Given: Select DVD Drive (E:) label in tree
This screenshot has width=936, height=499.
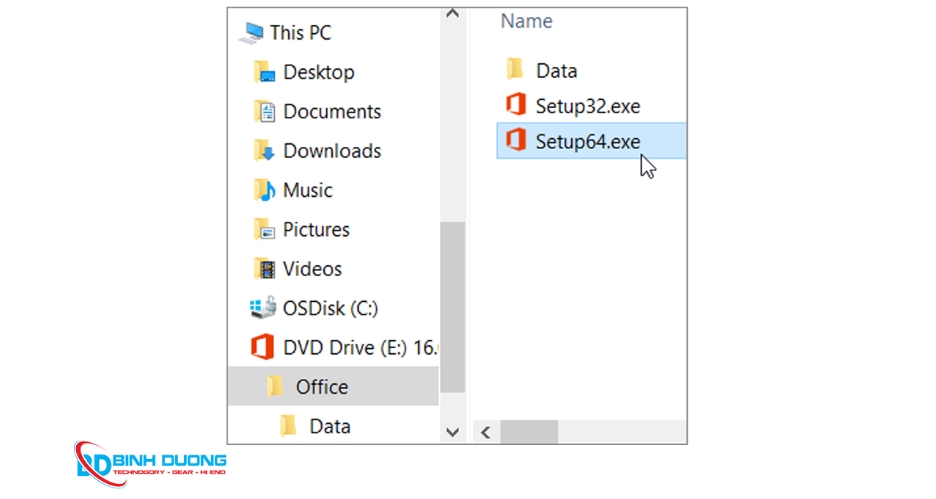Looking at the screenshot, I should coord(361,348).
